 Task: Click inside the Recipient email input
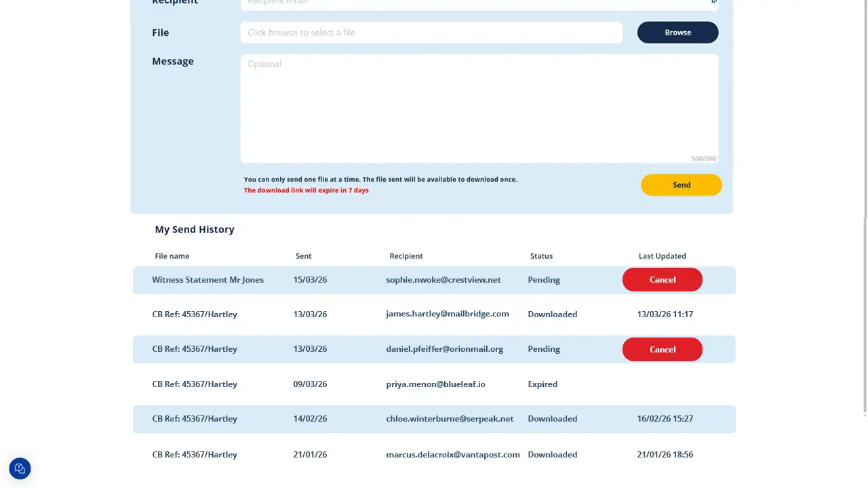(x=475, y=3)
